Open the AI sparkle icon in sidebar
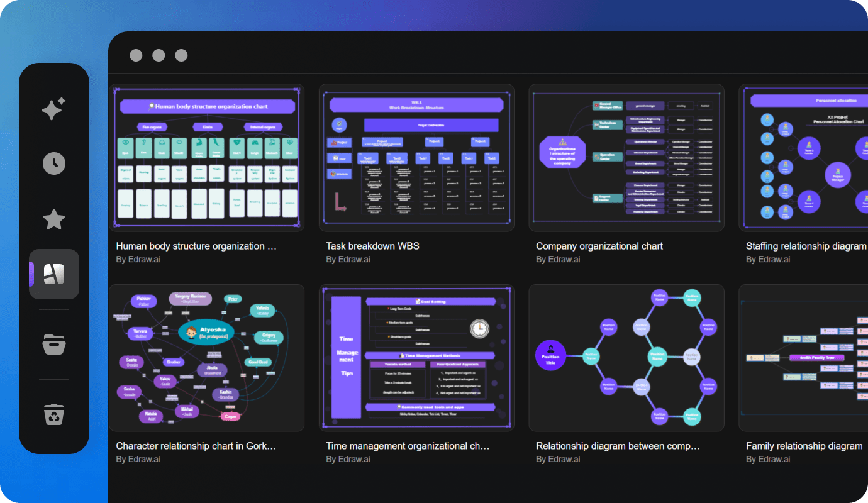 (53, 109)
